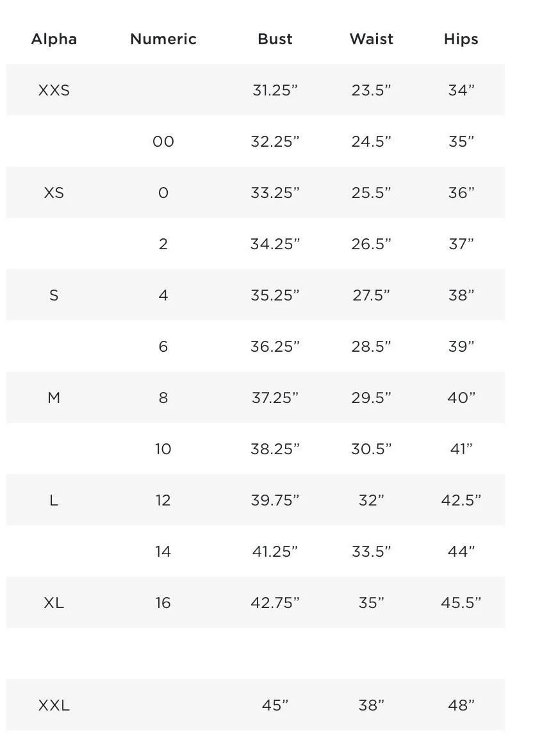The width and height of the screenshot is (542, 756).
Task: Click the 41.25" bust measurement
Action: 275,551
